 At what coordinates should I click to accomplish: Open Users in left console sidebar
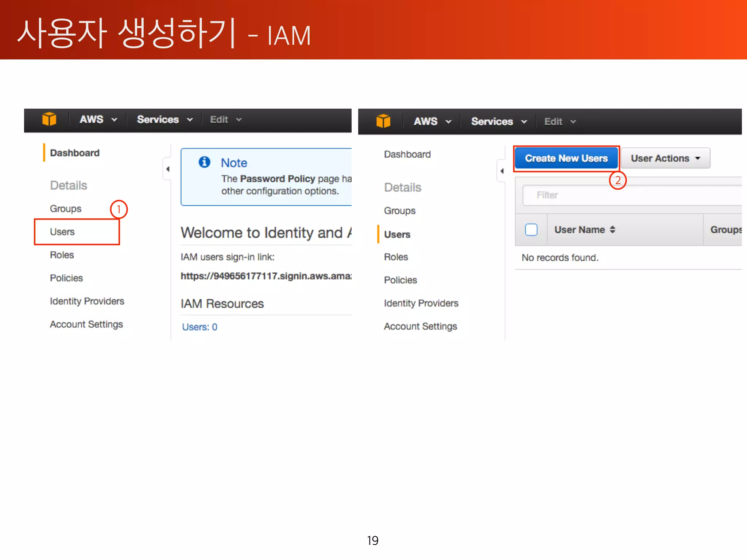(x=62, y=232)
